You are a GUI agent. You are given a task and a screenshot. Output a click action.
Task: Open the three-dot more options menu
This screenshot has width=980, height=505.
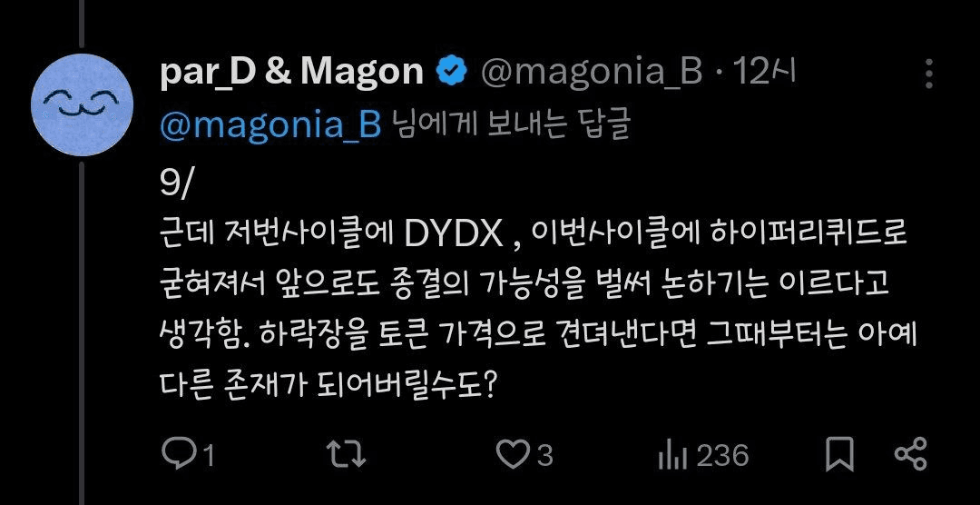[929, 74]
